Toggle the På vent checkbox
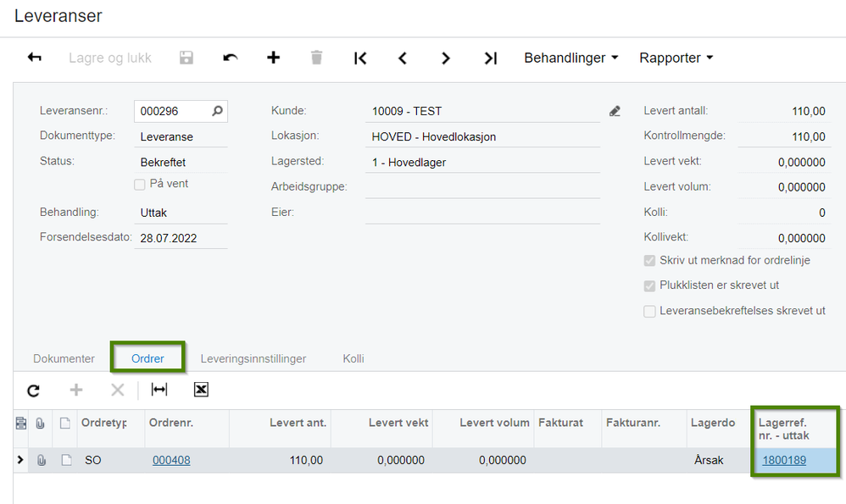846x504 pixels. tap(140, 185)
